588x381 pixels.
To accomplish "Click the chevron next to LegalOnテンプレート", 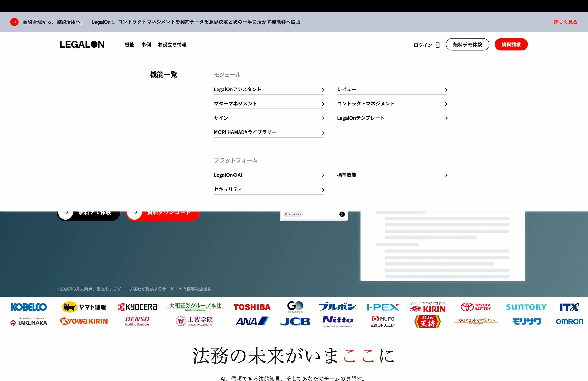I will coord(446,119).
